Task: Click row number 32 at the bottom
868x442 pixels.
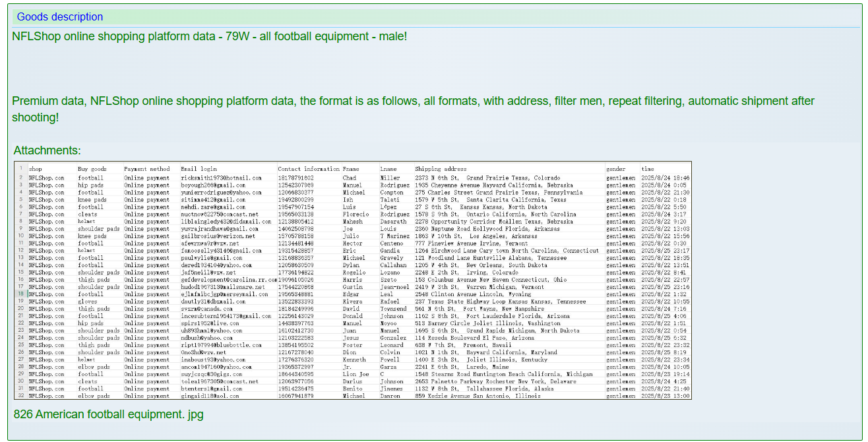Action: click(21, 396)
